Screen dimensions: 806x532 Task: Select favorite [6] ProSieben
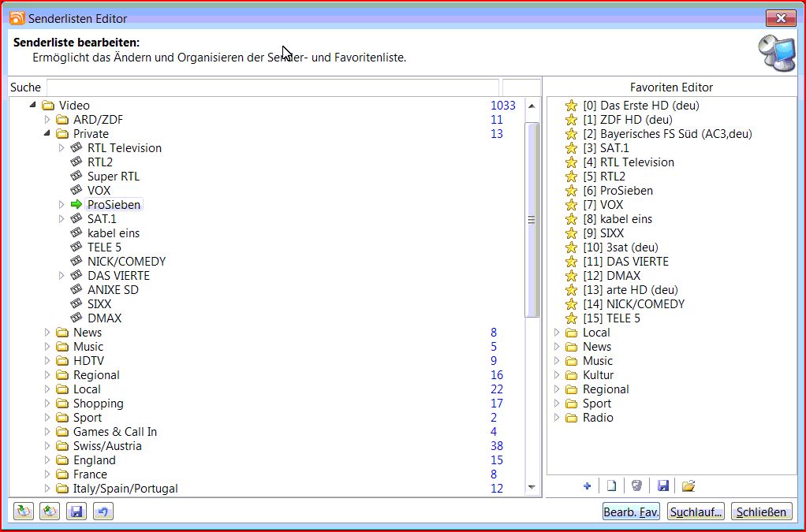[x=618, y=191]
